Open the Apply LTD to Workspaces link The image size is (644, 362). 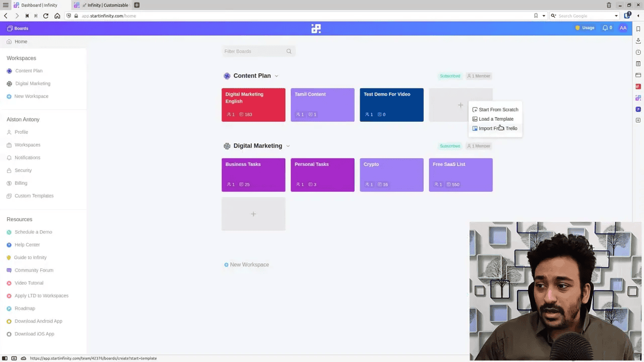click(41, 296)
